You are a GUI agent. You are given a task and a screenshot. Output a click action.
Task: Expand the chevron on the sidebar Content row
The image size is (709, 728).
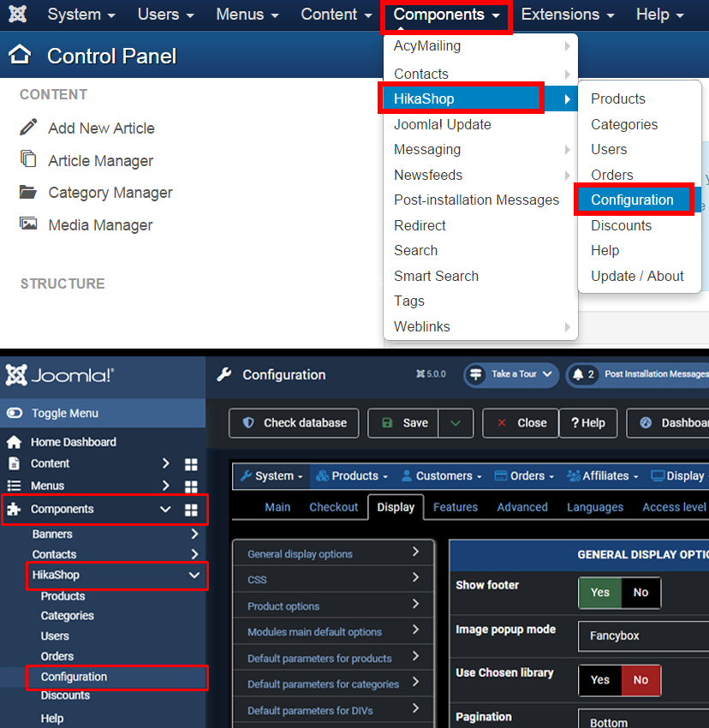(165, 463)
